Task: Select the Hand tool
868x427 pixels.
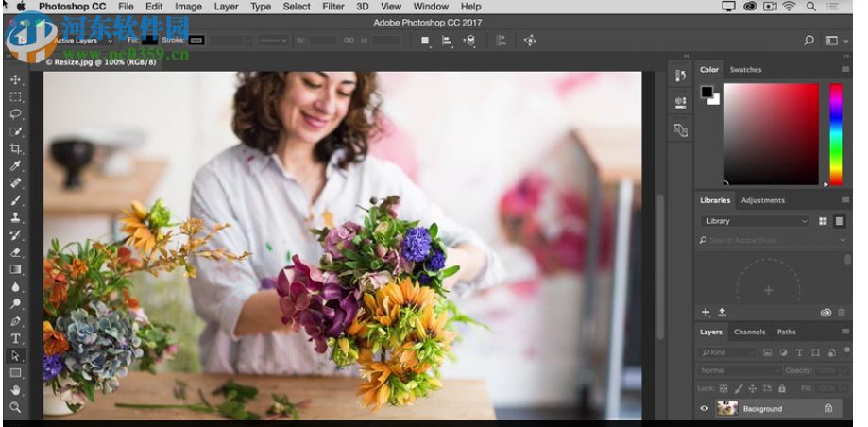Action: click(15, 390)
